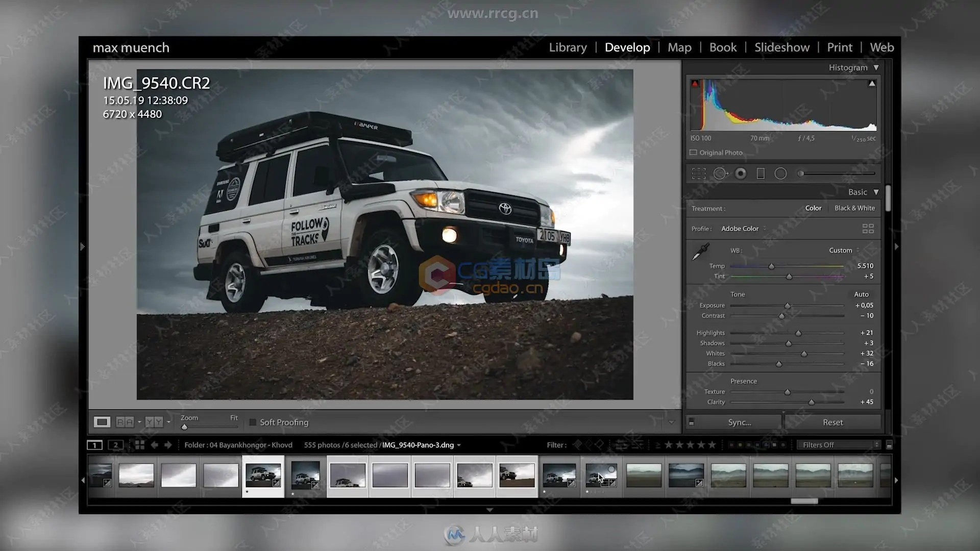Adjust the Exposure slider handle
This screenshot has width=980, height=551.
coord(787,306)
